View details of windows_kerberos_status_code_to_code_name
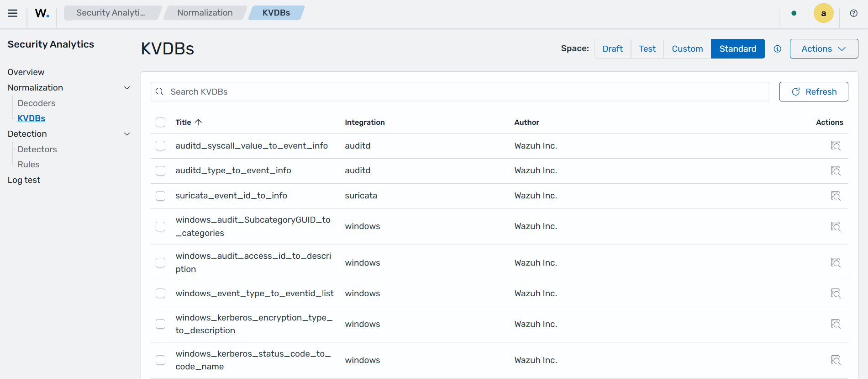Image resolution: width=868 pixels, height=379 pixels. (836, 360)
